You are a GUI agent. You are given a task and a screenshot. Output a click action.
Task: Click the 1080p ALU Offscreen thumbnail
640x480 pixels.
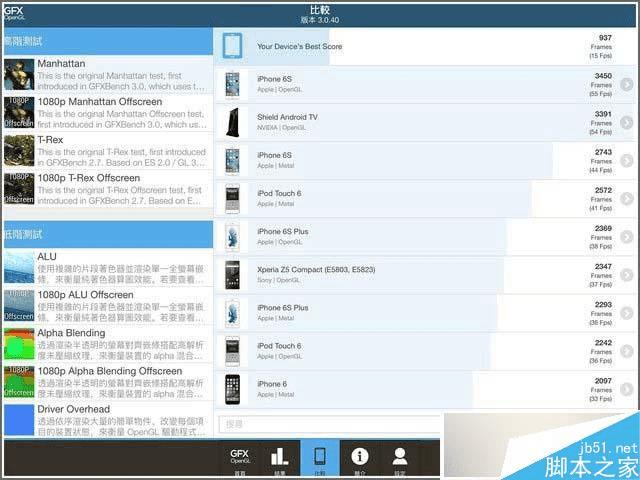[19, 306]
